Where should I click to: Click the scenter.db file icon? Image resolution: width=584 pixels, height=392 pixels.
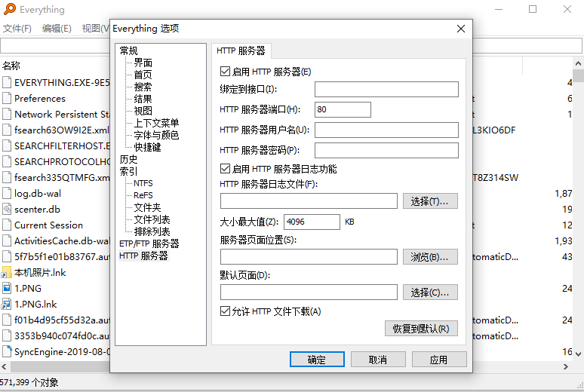pos(7,210)
